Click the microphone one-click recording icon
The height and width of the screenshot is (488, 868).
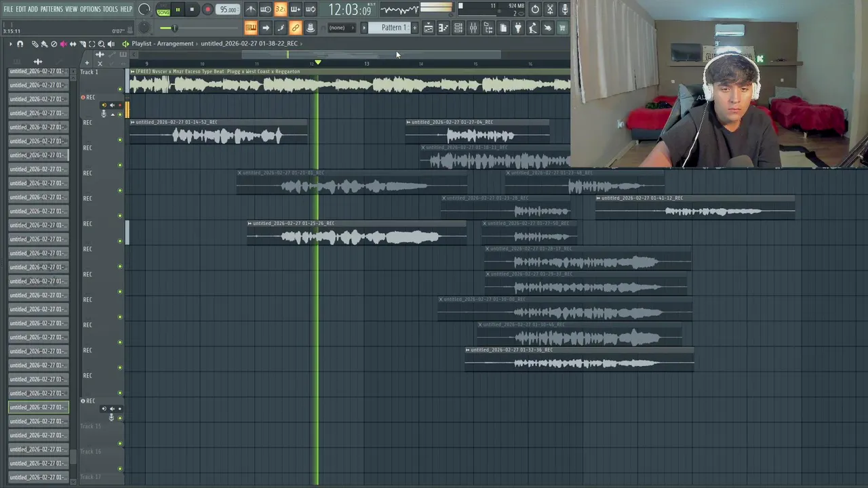[564, 9]
